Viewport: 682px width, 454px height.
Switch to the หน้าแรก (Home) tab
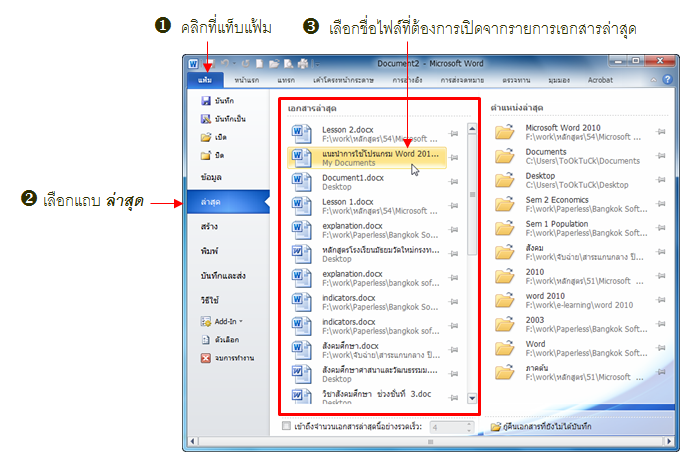247,80
